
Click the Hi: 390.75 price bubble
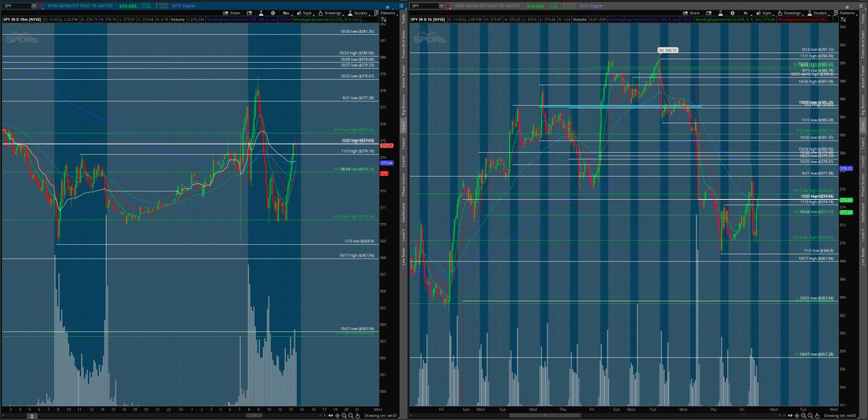(668, 50)
